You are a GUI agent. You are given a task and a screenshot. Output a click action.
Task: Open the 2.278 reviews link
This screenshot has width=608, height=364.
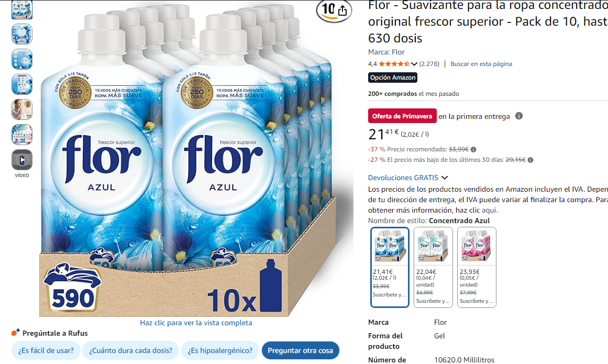click(429, 64)
